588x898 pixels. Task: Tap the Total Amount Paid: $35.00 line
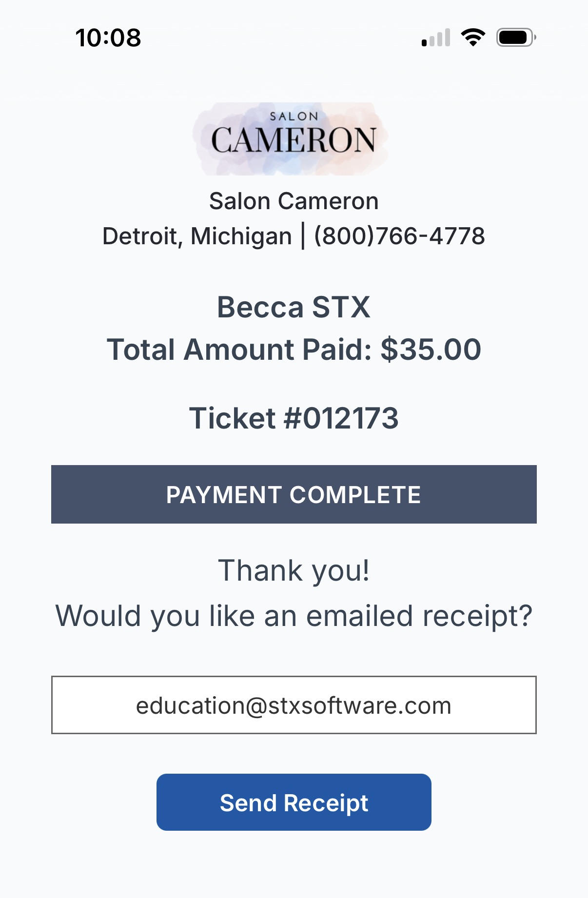(x=294, y=350)
